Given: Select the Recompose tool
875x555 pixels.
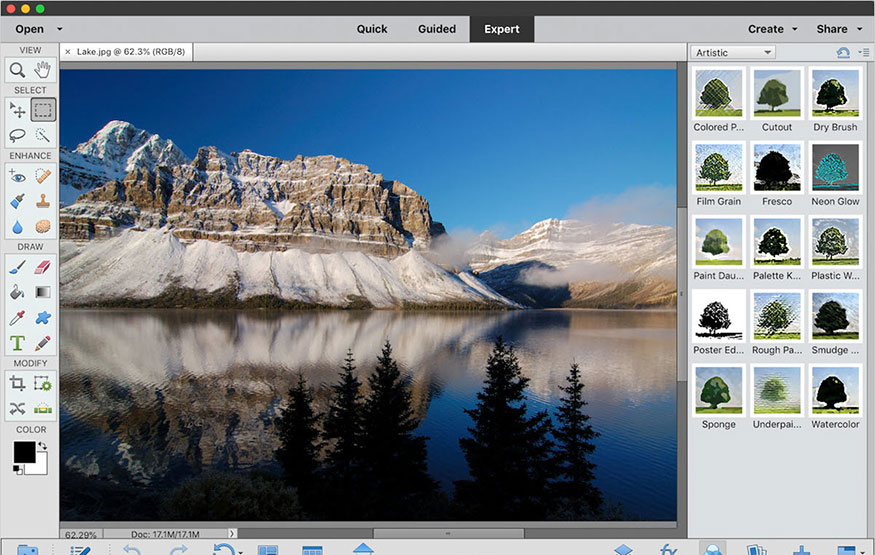Looking at the screenshot, I should point(42,383).
